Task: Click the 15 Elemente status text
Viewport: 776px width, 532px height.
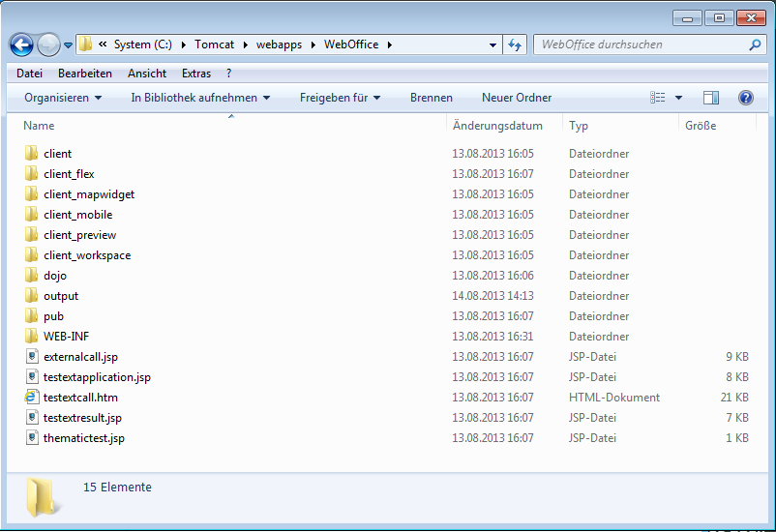Action: pos(117,487)
